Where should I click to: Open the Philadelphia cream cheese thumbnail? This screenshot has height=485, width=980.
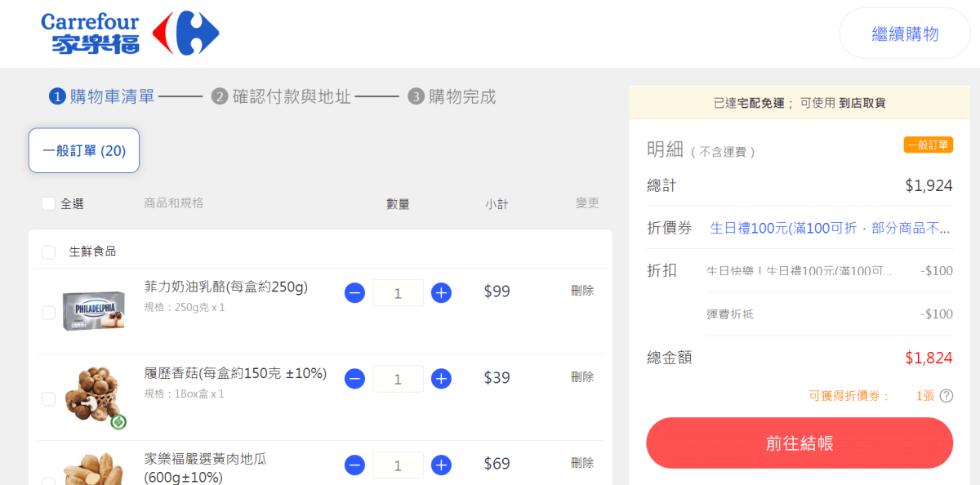[93, 310]
